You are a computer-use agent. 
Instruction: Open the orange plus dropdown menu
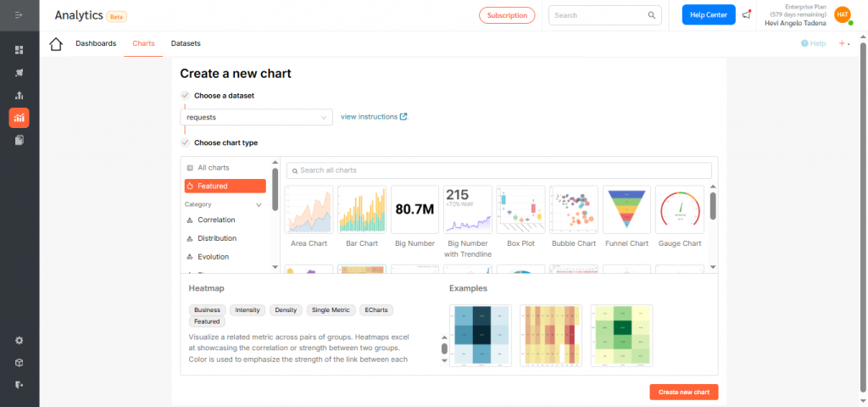click(843, 43)
